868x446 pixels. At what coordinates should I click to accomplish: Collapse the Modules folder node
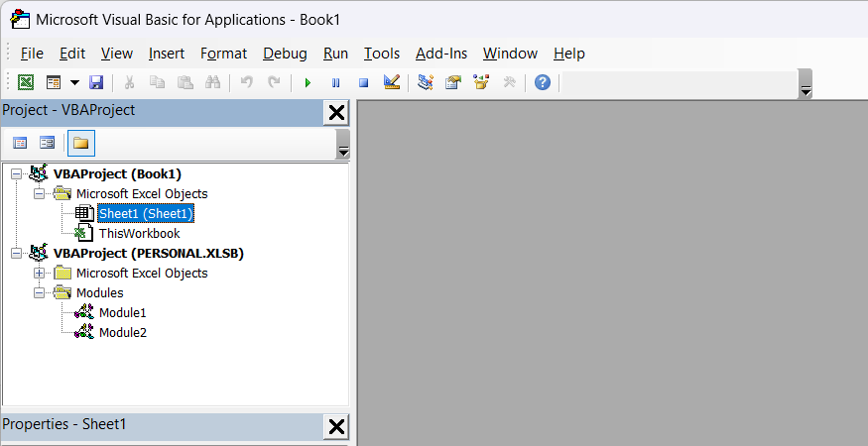point(39,293)
